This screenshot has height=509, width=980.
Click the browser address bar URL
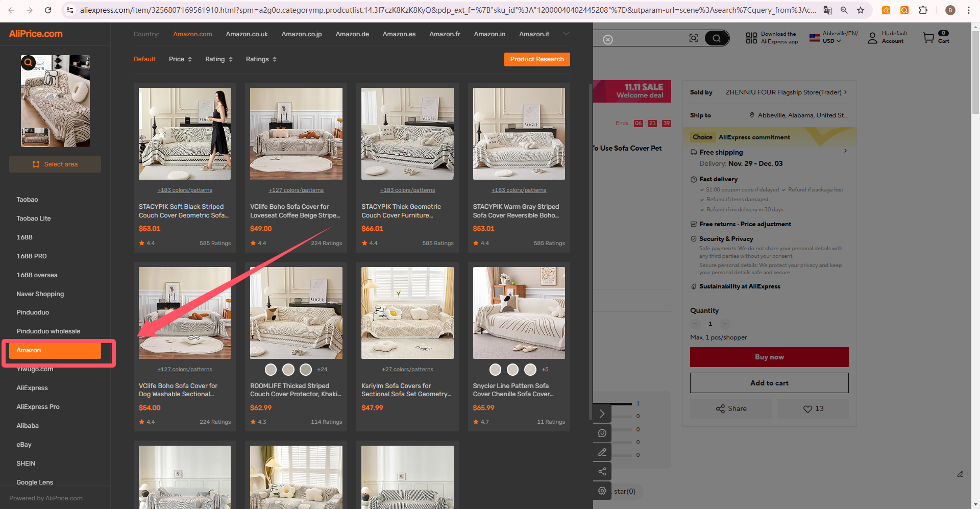(448, 10)
